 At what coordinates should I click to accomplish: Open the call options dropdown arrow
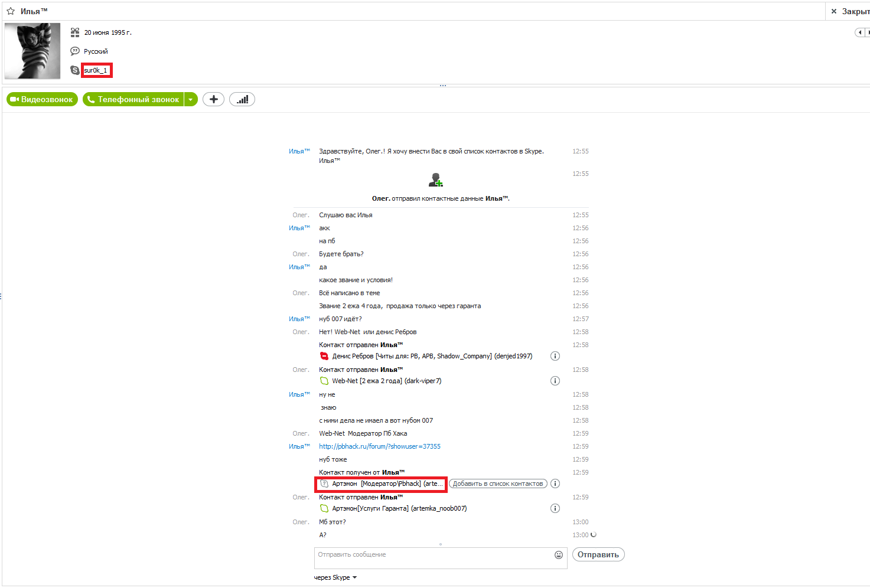coord(191,99)
